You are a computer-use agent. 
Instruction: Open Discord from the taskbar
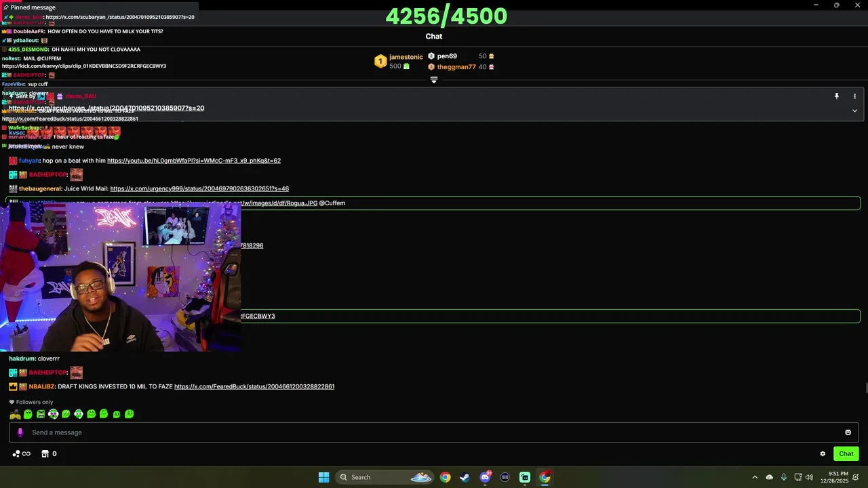click(x=485, y=477)
